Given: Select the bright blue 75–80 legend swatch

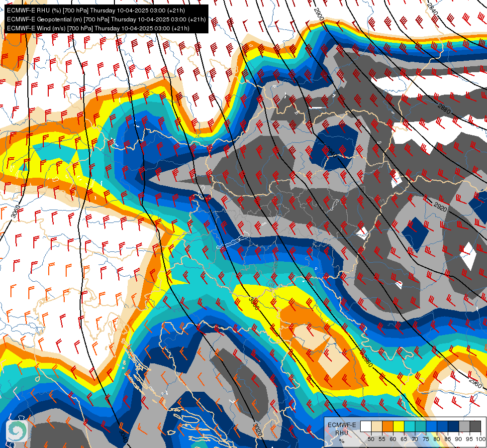Looking at the screenshot, I should [x=431, y=426].
